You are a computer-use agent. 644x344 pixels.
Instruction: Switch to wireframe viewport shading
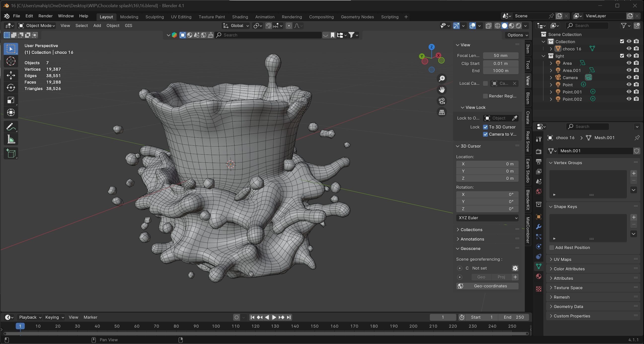coord(497,26)
